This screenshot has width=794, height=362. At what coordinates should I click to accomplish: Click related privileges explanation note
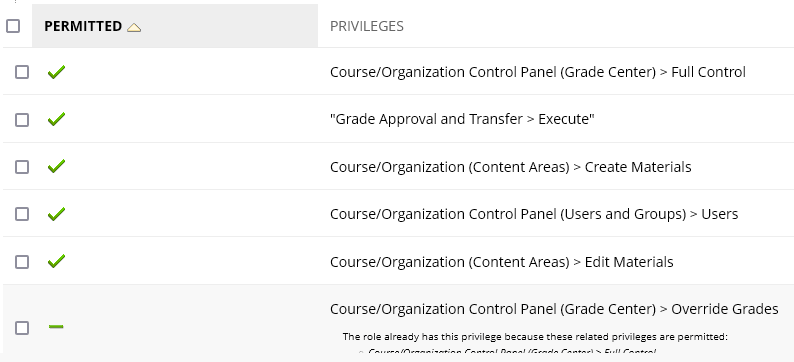click(x=535, y=337)
